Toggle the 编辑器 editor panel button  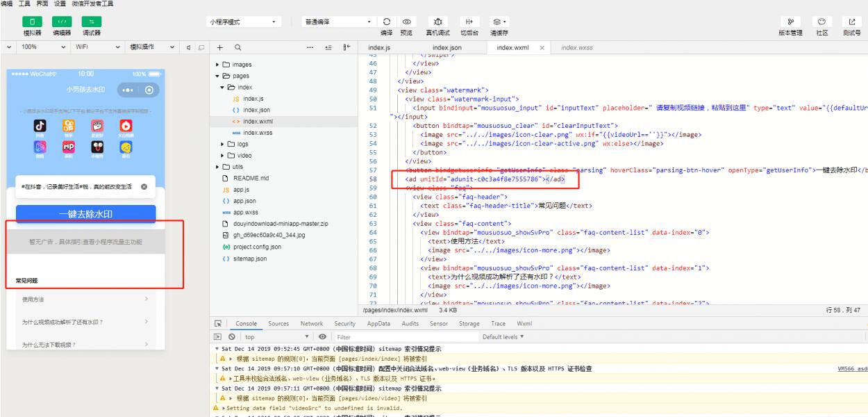(x=62, y=22)
